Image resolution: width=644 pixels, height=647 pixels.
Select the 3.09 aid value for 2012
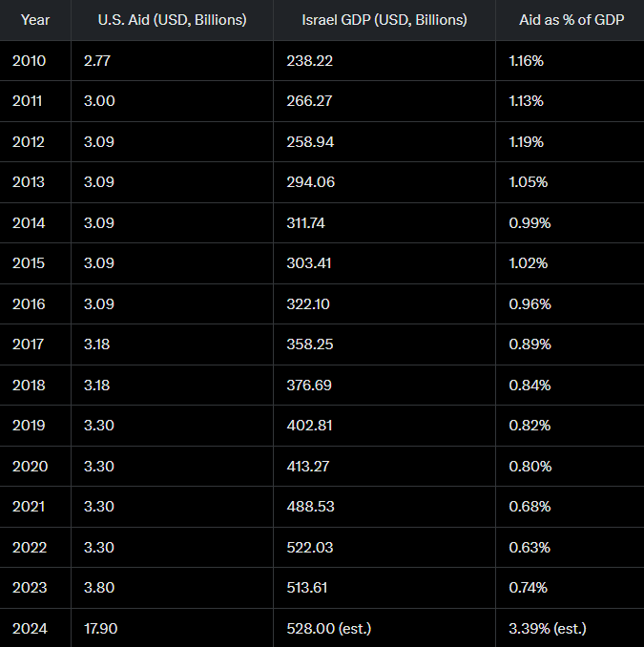click(98, 141)
